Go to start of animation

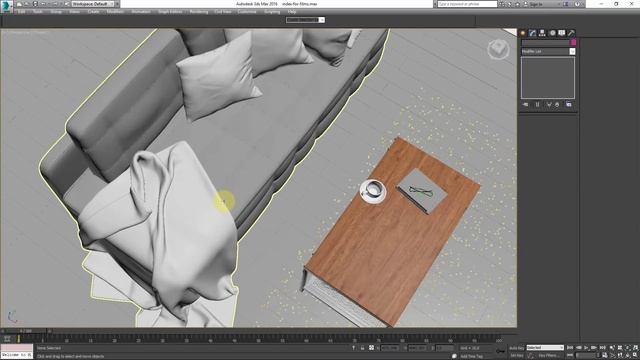(x=570, y=348)
